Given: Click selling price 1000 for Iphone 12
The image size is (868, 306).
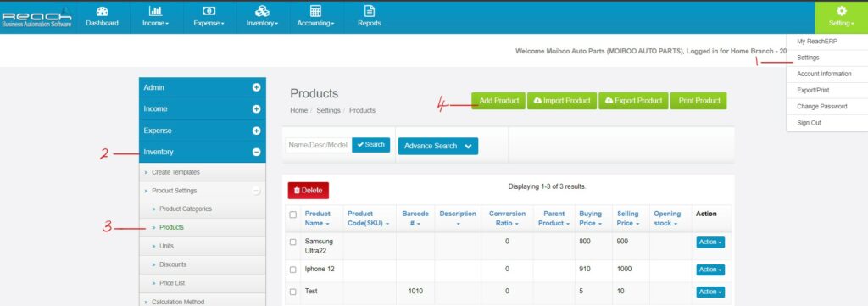Looking at the screenshot, I should 624,269.
